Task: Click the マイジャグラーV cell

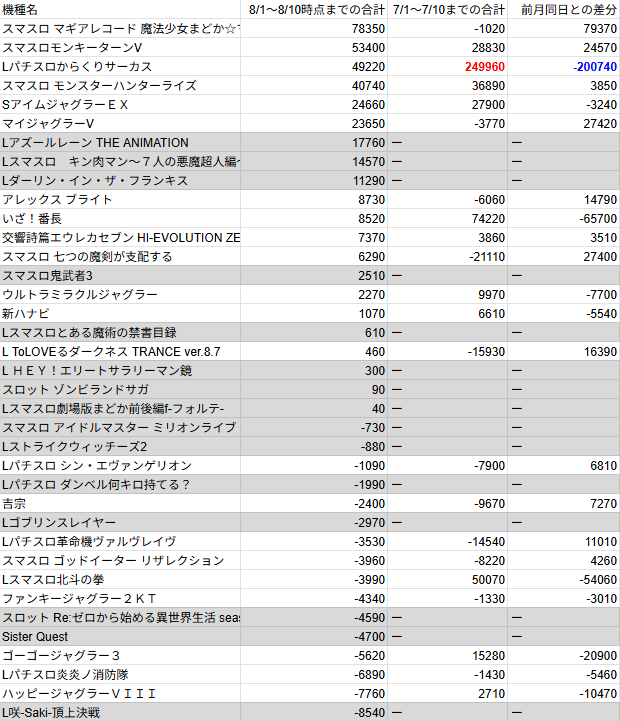Action: [x=120, y=123]
